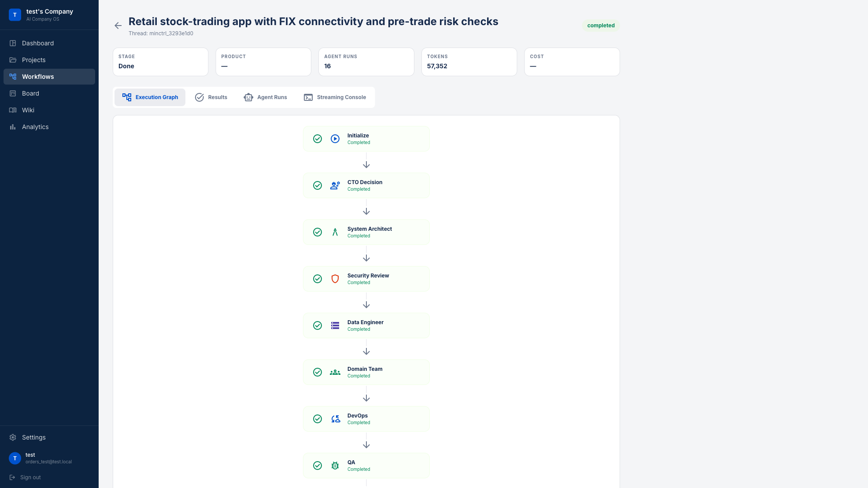Open Analytics in the sidebar
The width and height of the screenshot is (868, 488).
click(x=35, y=127)
